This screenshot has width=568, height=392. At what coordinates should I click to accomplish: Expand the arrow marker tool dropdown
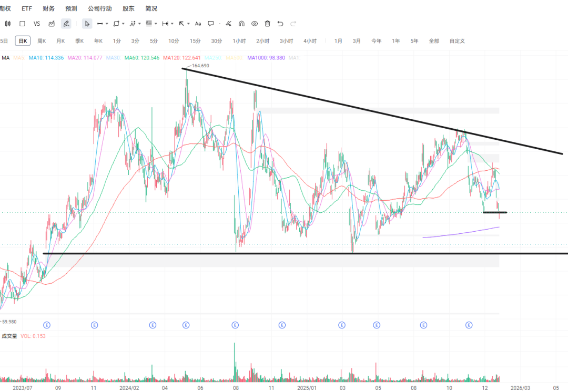pyautogui.click(x=188, y=24)
